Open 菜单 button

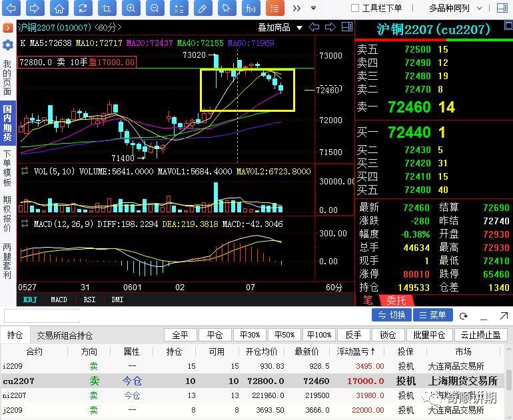pos(433,315)
